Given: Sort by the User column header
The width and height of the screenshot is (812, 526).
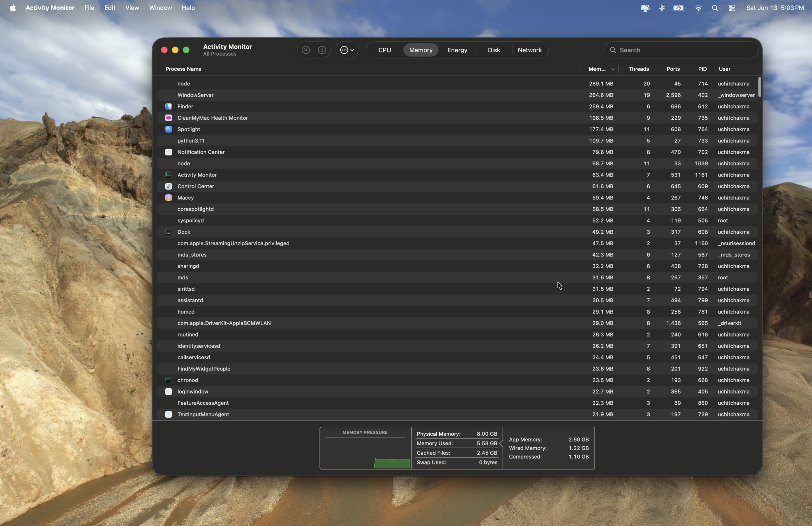Looking at the screenshot, I should click(x=724, y=69).
